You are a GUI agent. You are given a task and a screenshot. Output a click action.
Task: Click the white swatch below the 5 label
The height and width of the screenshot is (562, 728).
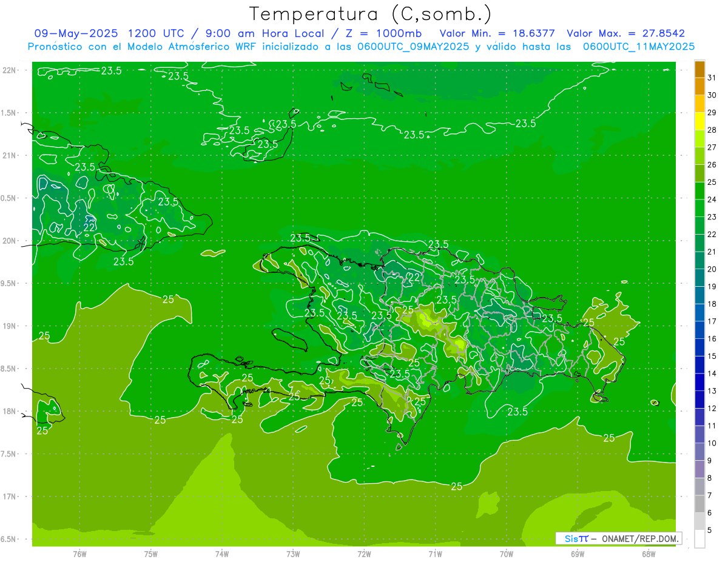pyautogui.click(x=699, y=539)
